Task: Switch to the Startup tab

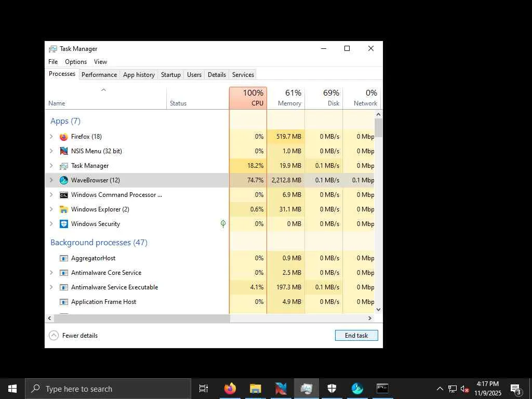Action: click(170, 75)
